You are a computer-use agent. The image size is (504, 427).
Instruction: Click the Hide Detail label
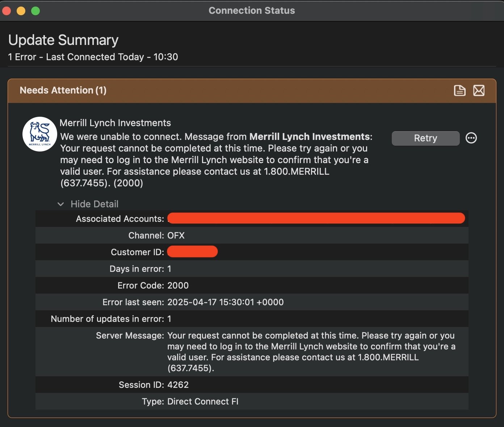[x=94, y=204]
